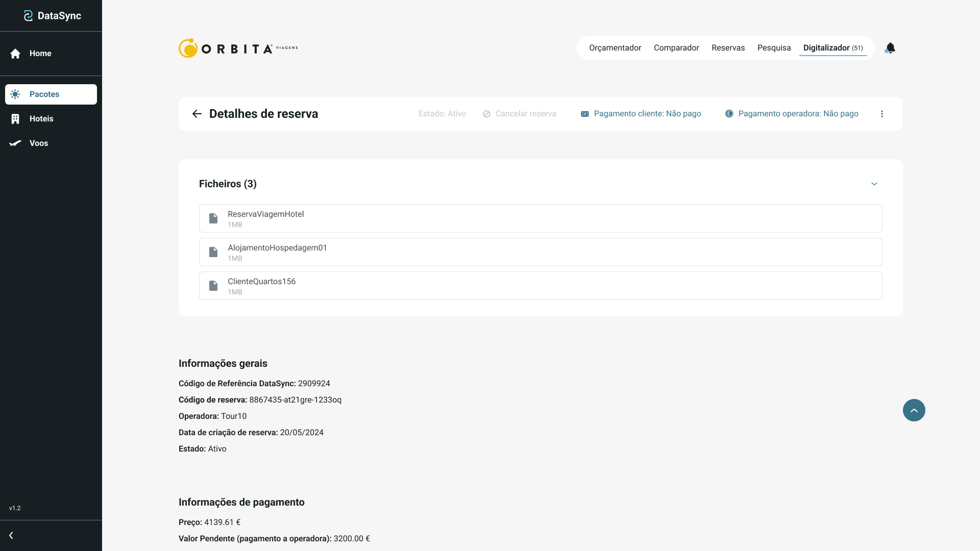Open the Digitalizador tab
Image resolution: width=980 pixels, height=551 pixels.
pos(832,48)
